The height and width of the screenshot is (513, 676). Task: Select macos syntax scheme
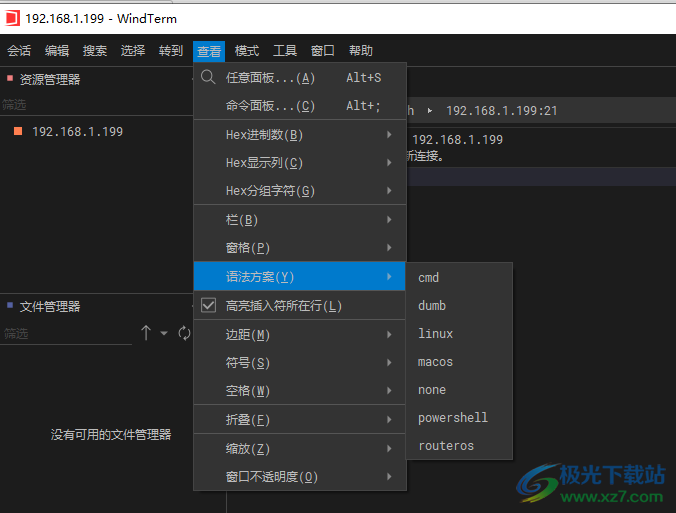[459, 362]
